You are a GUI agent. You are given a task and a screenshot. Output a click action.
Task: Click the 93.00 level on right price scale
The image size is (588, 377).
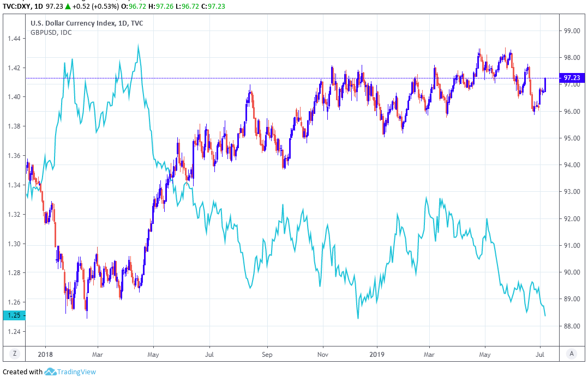[x=571, y=192]
